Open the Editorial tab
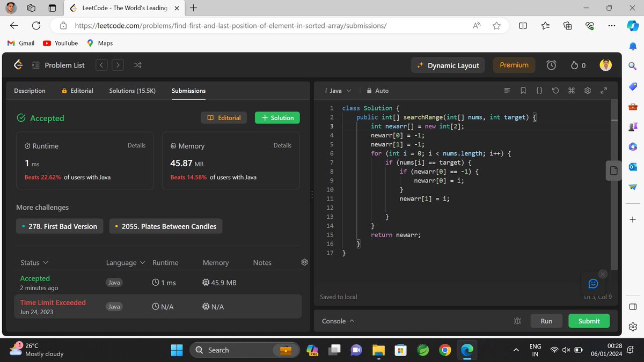 point(77,91)
